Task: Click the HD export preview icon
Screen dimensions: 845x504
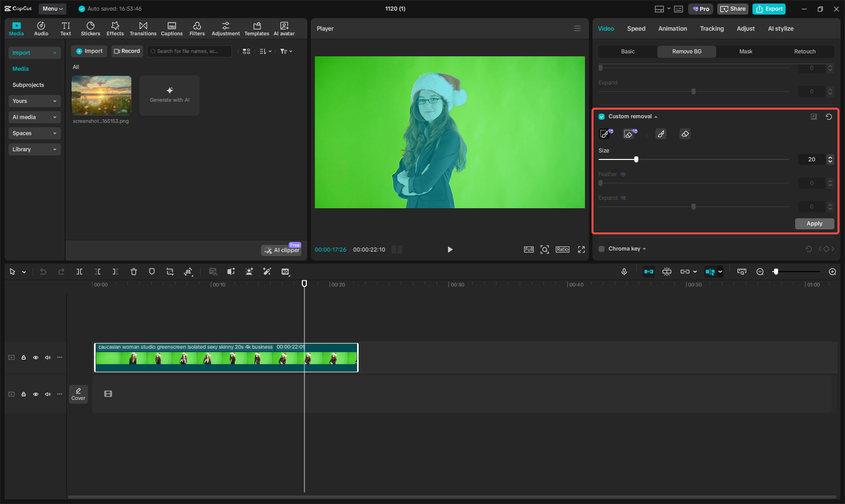Action: 285,272
